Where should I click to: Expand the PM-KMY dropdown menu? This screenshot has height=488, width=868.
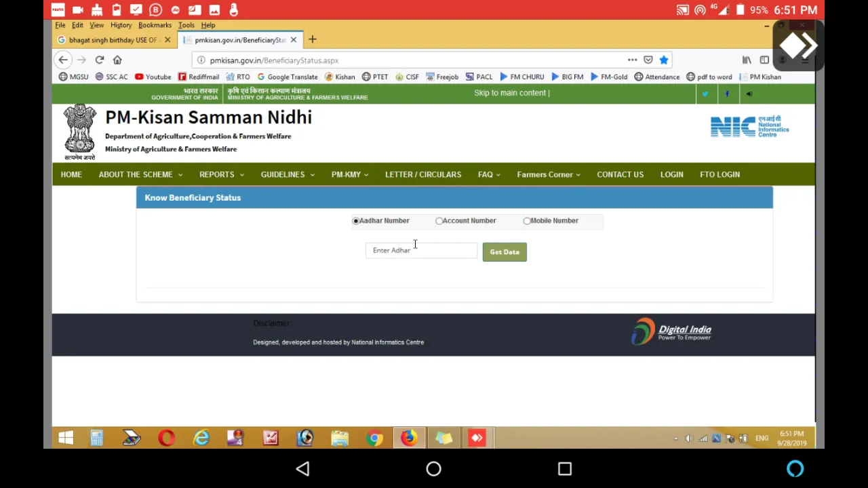[350, 175]
